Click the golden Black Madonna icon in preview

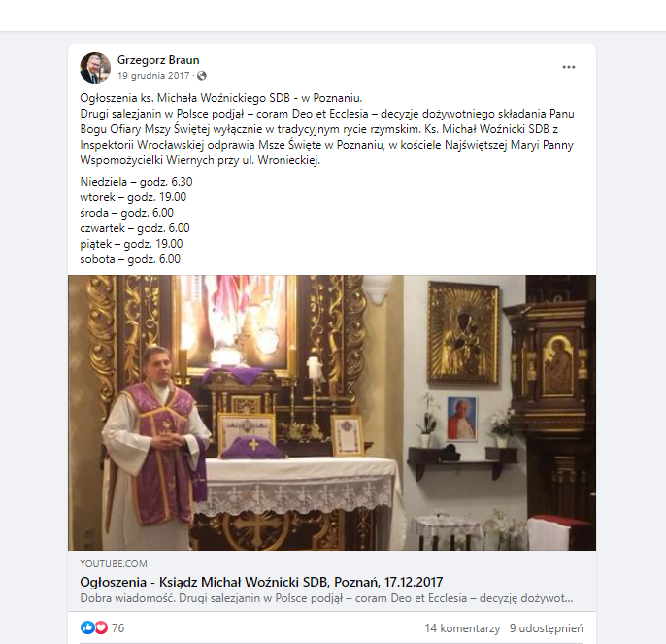[x=463, y=333]
